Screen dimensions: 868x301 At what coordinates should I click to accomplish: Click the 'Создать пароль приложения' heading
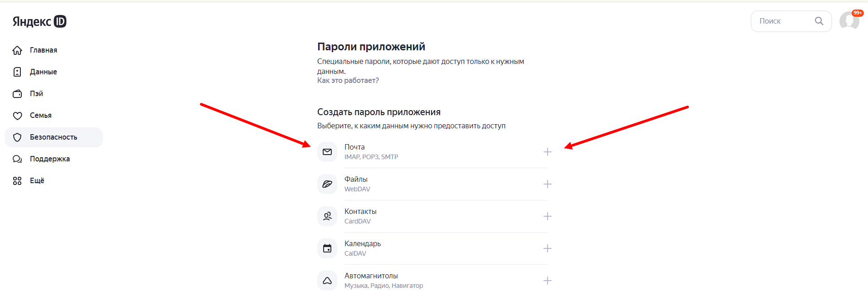pyautogui.click(x=379, y=112)
